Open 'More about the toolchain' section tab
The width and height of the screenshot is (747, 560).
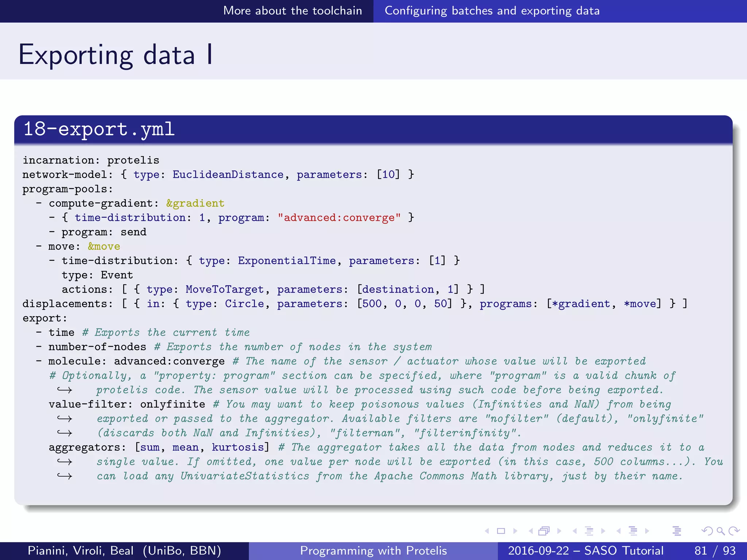293,11
